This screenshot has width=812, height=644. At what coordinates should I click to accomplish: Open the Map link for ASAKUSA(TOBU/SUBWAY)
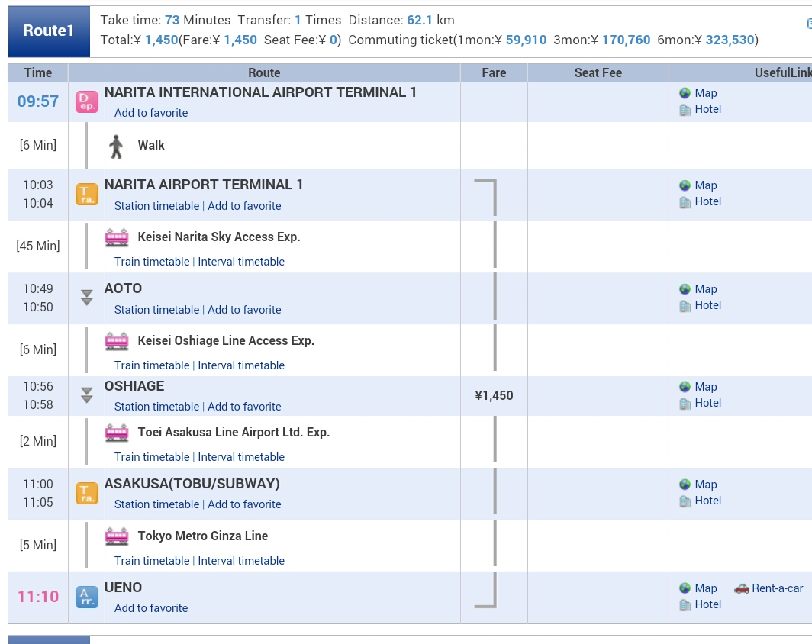706,485
